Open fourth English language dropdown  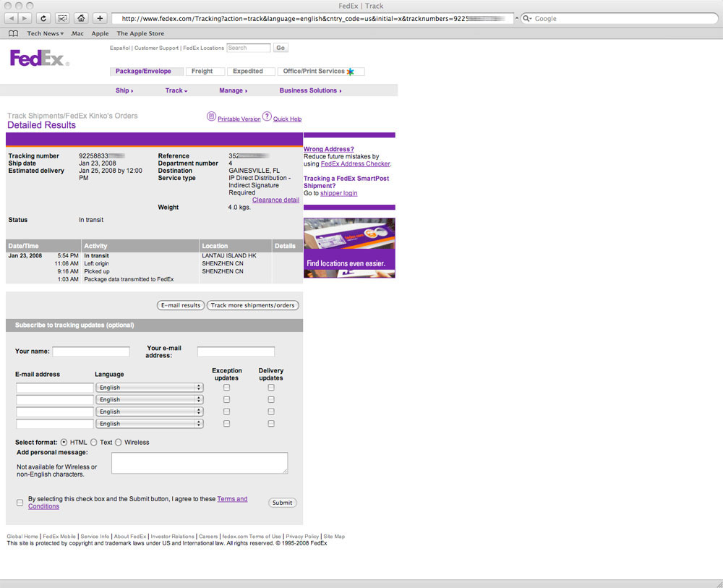[150, 423]
